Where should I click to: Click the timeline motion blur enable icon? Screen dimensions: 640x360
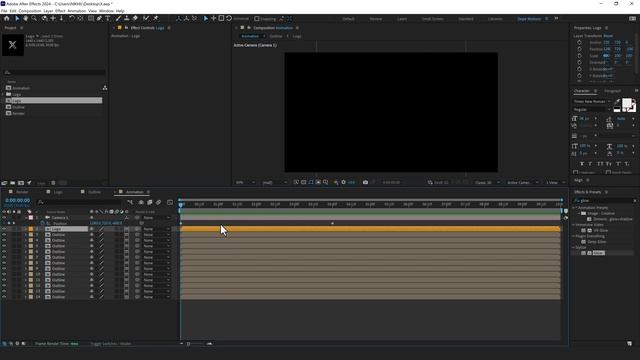[x=158, y=202]
